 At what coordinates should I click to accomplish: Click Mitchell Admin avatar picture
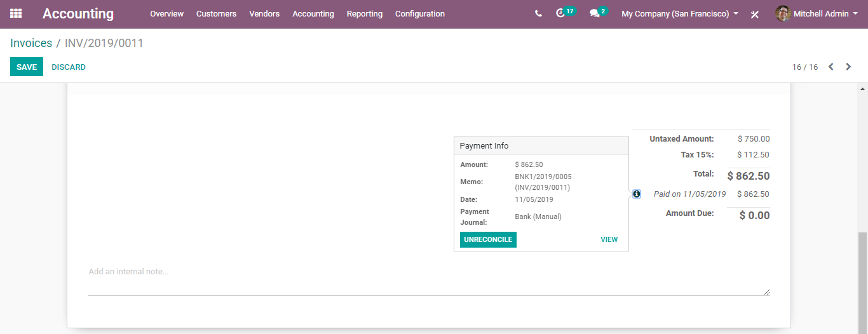783,13
